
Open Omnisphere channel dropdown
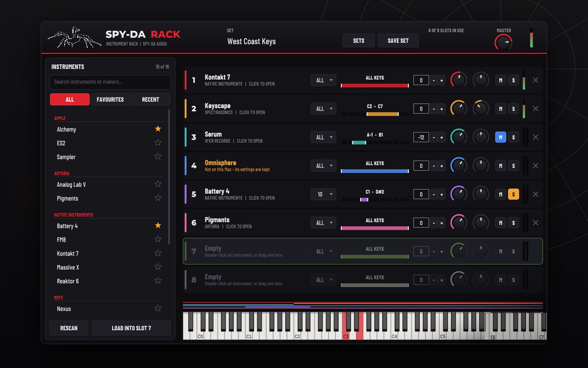[x=323, y=166]
